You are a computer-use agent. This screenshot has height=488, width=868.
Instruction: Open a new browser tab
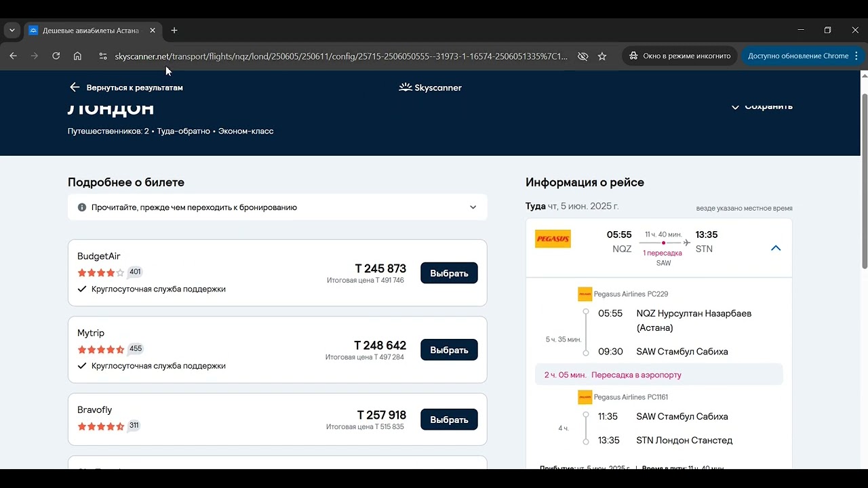[x=174, y=30]
